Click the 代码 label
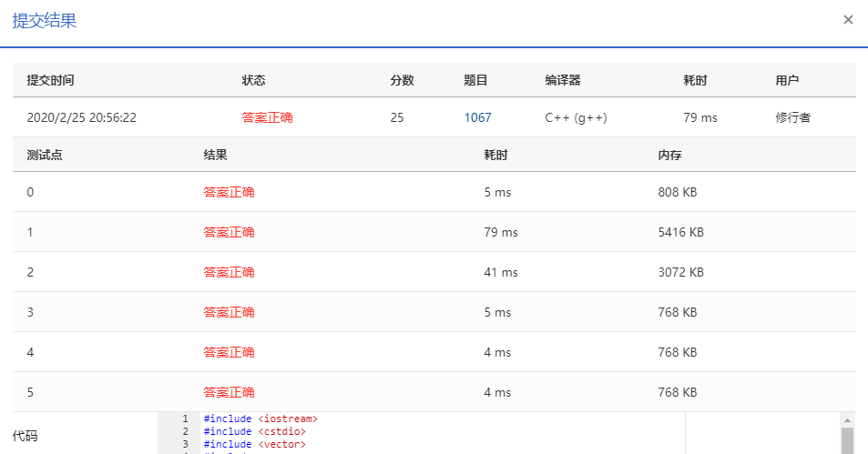Viewport: 868px width, 454px height. pos(25,436)
